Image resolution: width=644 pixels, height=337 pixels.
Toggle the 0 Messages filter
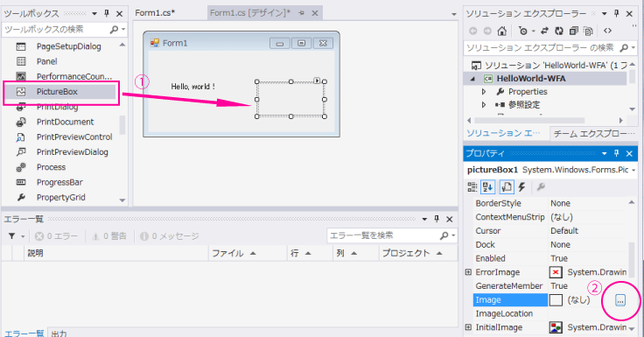(x=169, y=236)
